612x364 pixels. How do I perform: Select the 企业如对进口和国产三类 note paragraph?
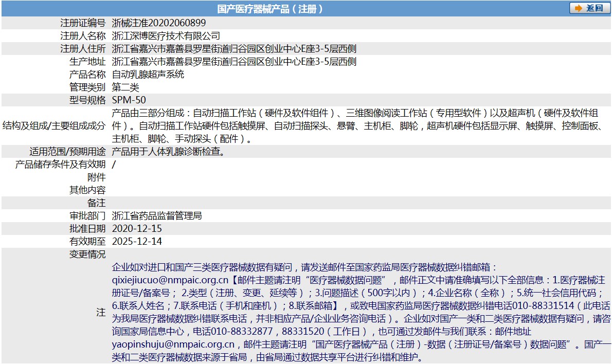pyautogui.click(x=361, y=312)
